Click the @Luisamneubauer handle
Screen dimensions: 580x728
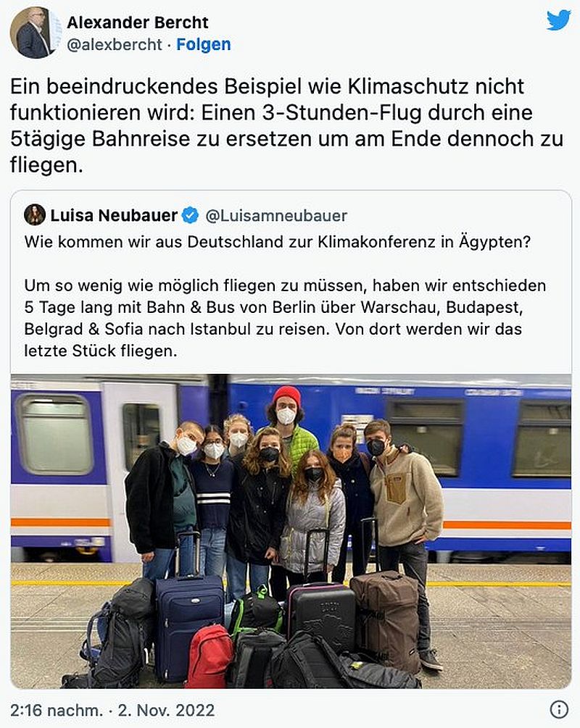(276, 215)
